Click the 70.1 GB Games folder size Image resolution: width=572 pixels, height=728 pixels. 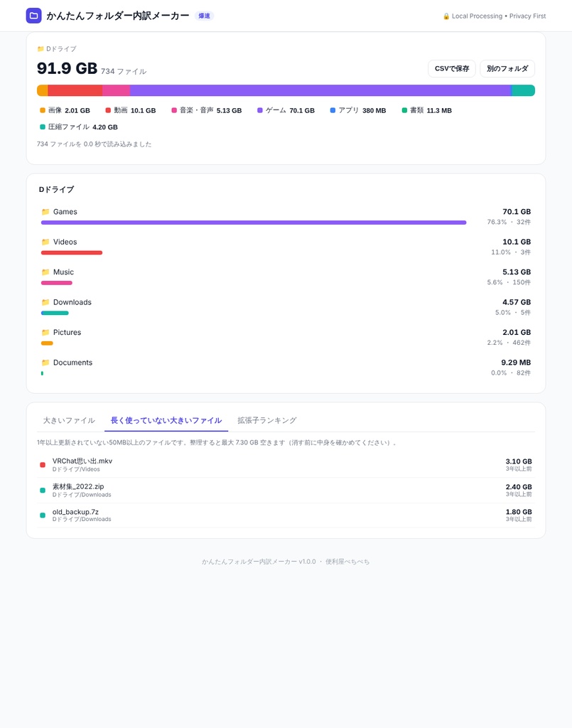pyautogui.click(x=517, y=212)
